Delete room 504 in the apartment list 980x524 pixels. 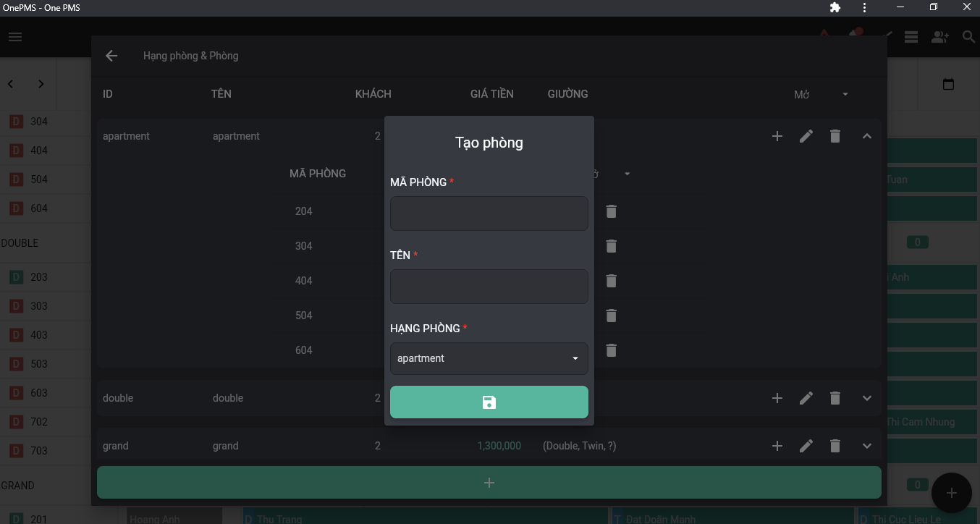612,316
